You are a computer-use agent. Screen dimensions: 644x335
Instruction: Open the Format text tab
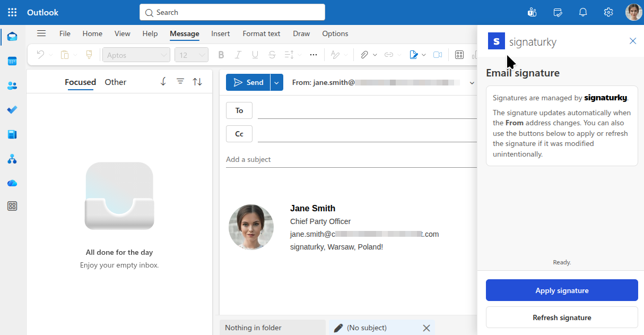[262, 33]
